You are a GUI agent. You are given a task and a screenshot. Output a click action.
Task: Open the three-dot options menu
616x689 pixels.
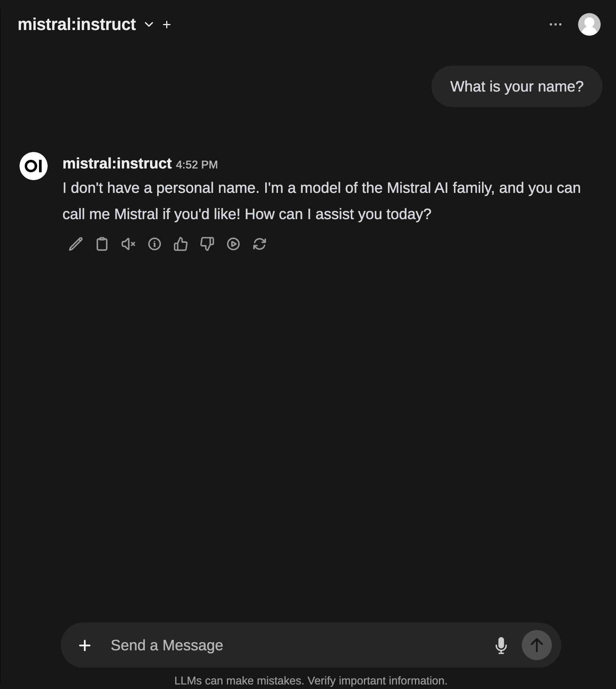coord(555,25)
